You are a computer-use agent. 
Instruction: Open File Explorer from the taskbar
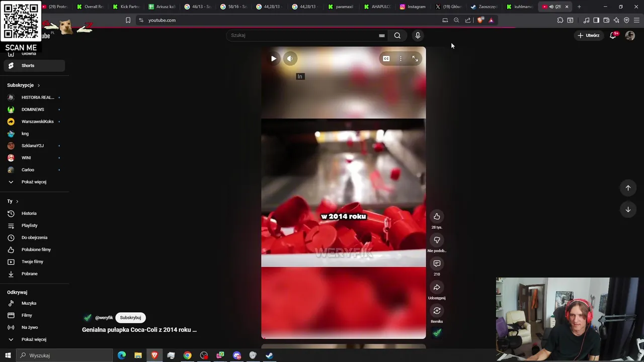[138, 355]
